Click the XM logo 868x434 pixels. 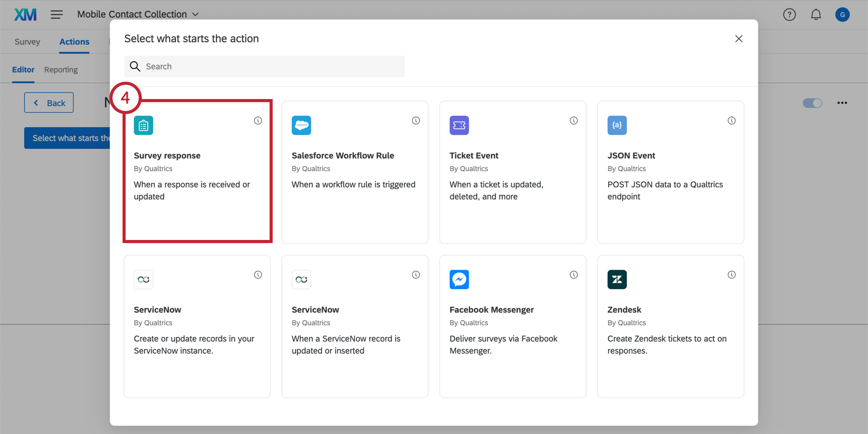click(25, 14)
